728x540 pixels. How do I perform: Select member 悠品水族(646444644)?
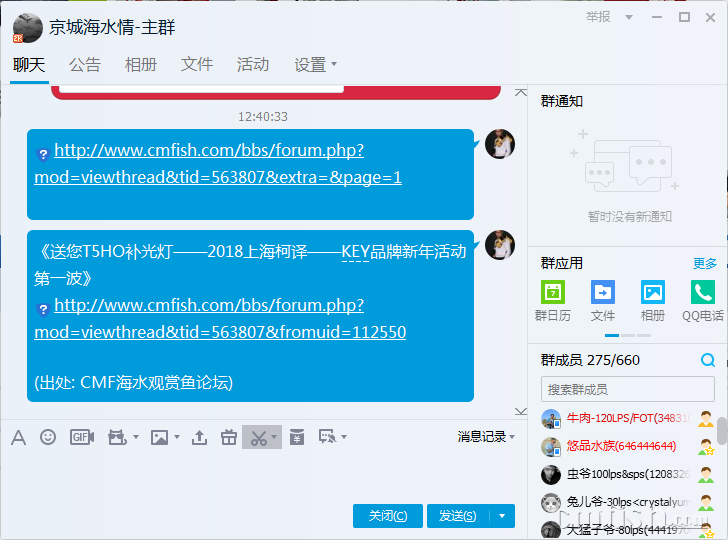[x=627, y=447]
